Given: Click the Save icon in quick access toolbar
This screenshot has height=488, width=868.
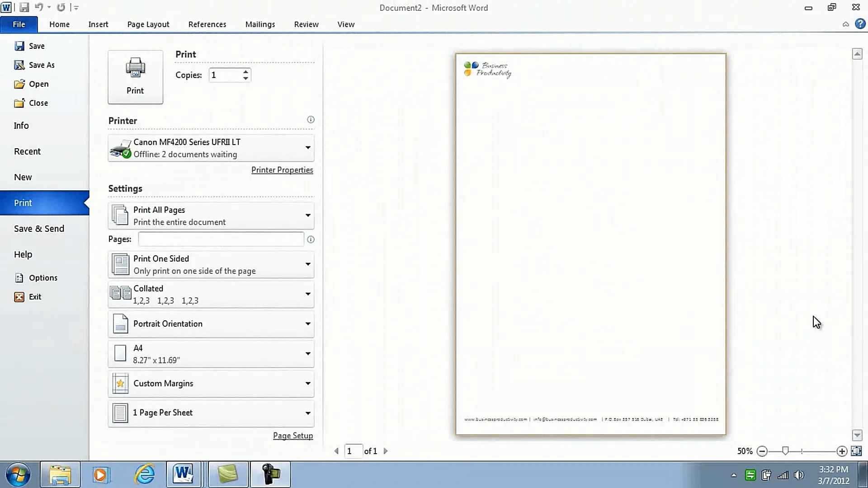Looking at the screenshot, I should tap(24, 7).
